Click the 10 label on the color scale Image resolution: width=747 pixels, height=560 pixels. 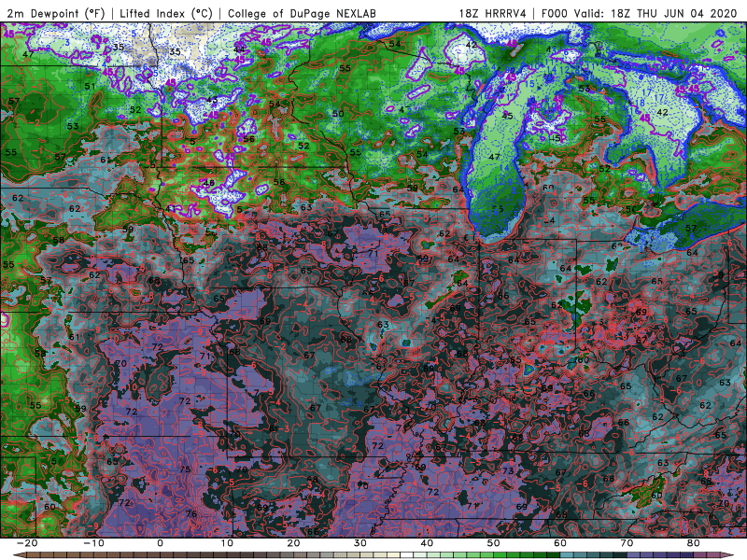pyautogui.click(x=227, y=543)
